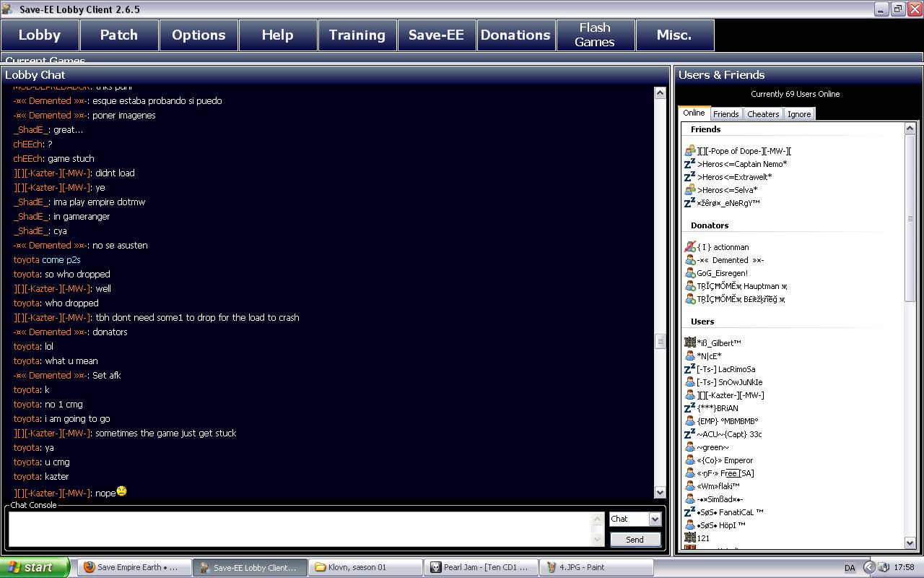Image resolution: width=924 pixels, height=578 pixels.
Task: Switch to the Friends tab
Action: 725,114
